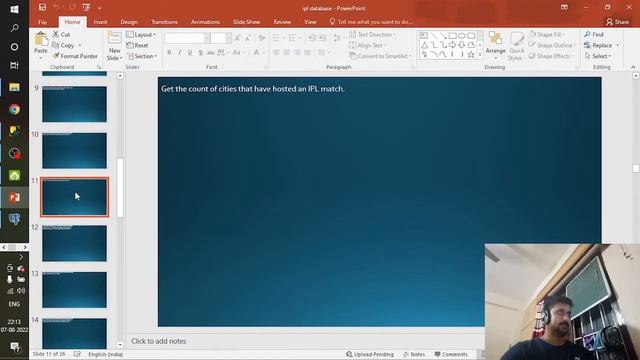Open Quick Styles gallery
The image size is (640, 360).
pos(516,46)
